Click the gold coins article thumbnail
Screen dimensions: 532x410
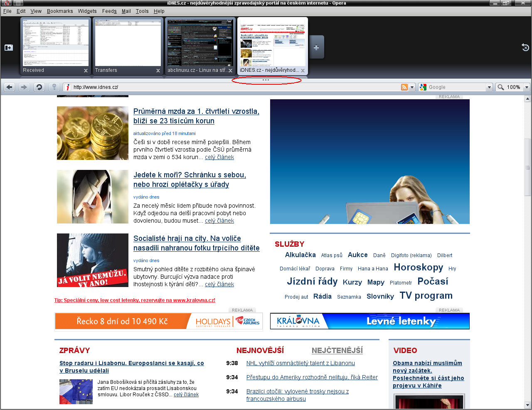pyautogui.click(x=93, y=133)
